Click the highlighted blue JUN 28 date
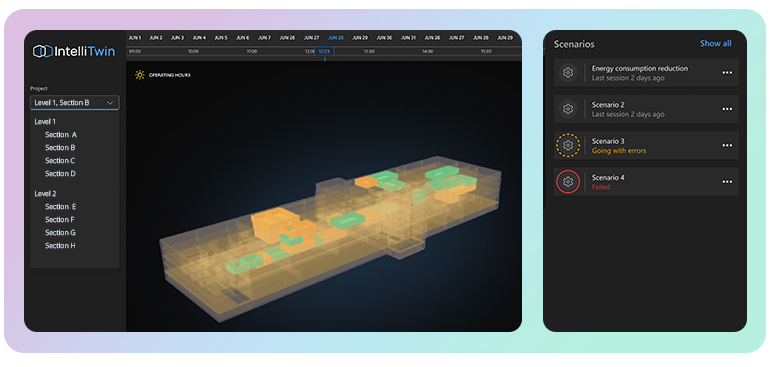Screen dimensions: 770x367 (x=336, y=37)
